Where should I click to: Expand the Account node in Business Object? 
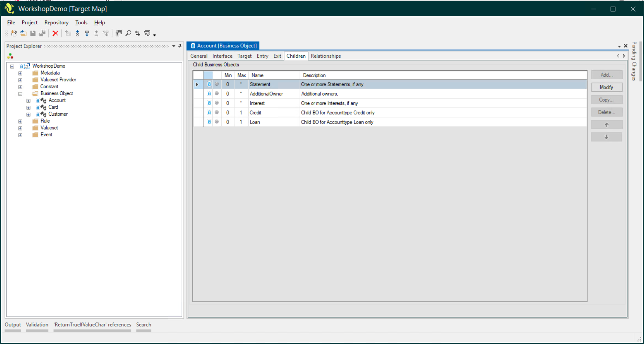28,101
